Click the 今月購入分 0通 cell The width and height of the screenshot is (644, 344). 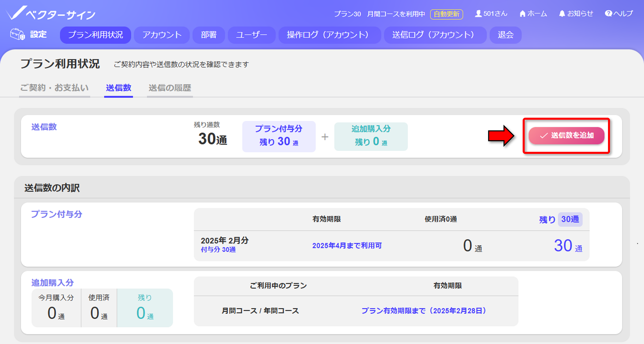(56, 308)
